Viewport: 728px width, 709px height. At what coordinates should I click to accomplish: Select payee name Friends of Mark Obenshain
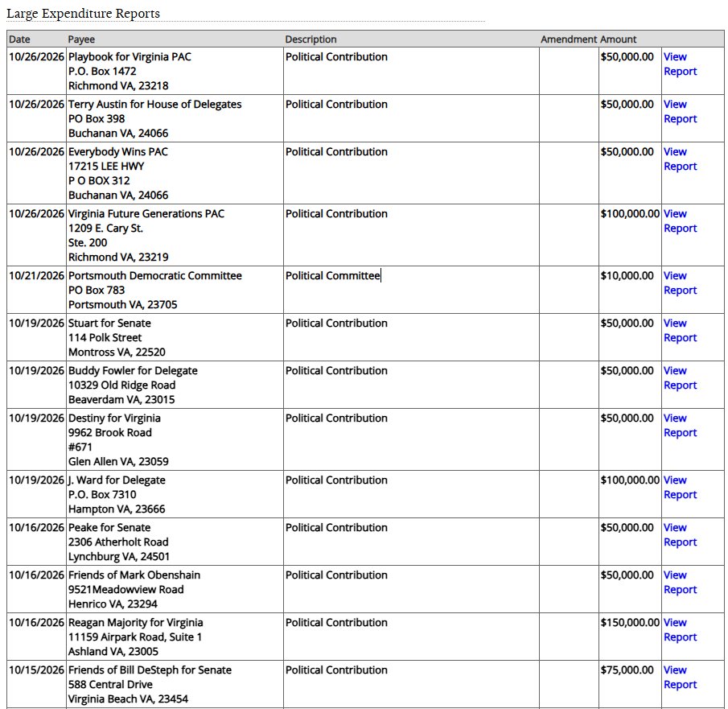click(x=134, y=575)
